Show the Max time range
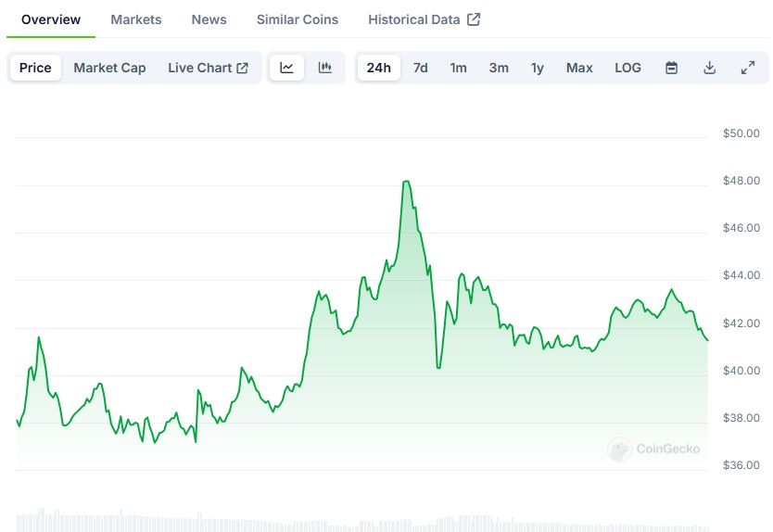This screenshot has width=773, height=532. (x=579, y=68)
